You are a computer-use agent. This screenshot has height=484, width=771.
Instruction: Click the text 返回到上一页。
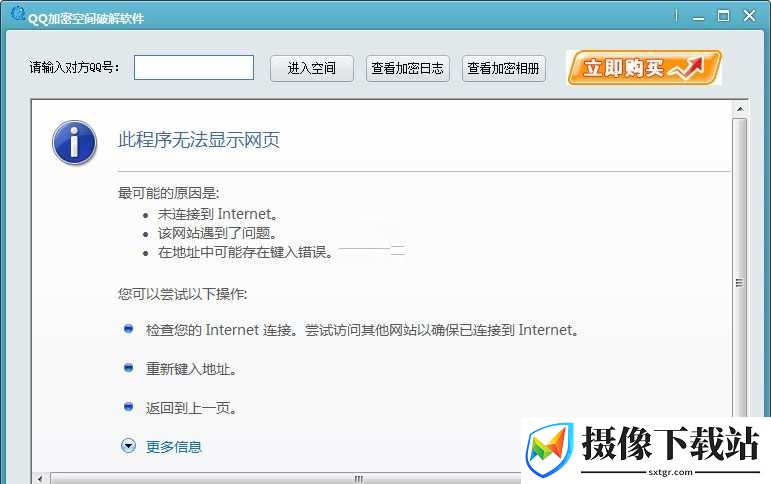tap(192, 408)
